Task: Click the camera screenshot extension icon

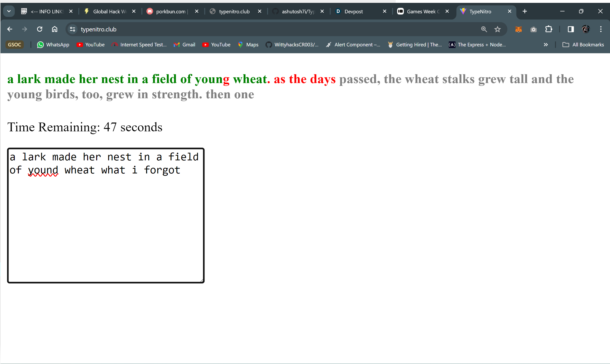Action: (x=533, y=30)
